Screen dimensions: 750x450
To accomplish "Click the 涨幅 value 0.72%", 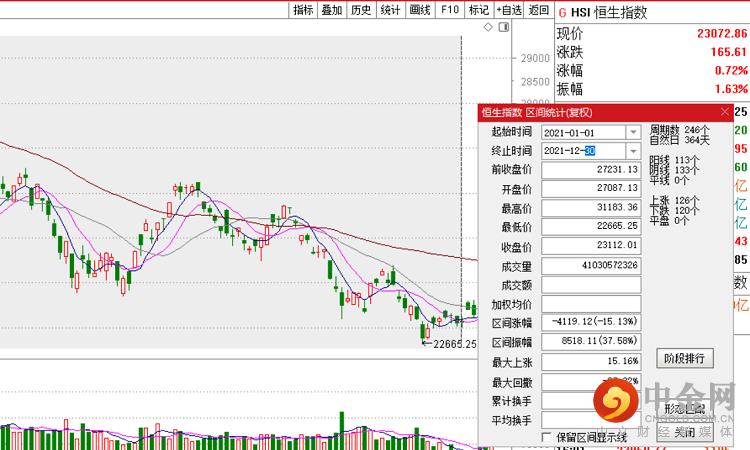I will (731, 71).
